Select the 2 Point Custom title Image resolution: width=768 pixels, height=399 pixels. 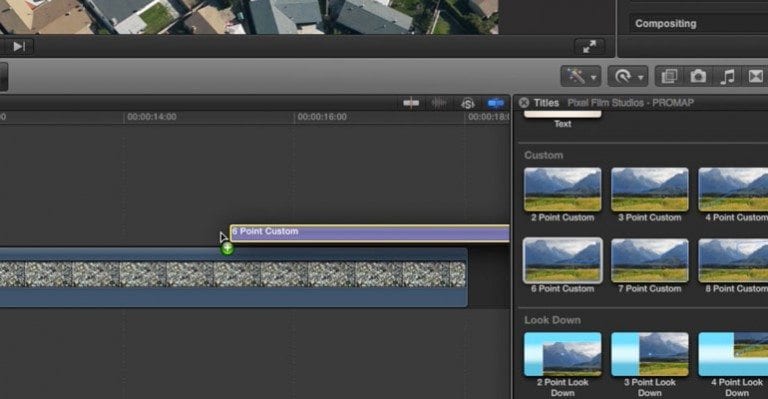(x=562, y=189)
